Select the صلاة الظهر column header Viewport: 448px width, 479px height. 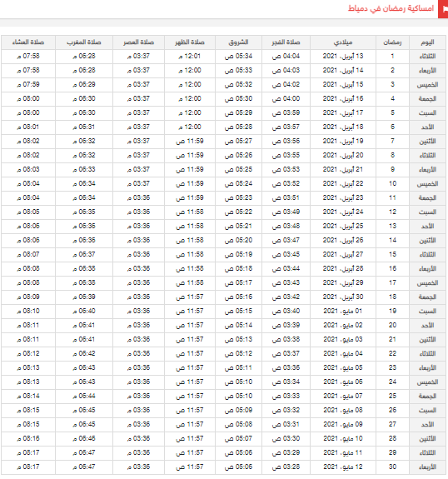click(190, 42)
